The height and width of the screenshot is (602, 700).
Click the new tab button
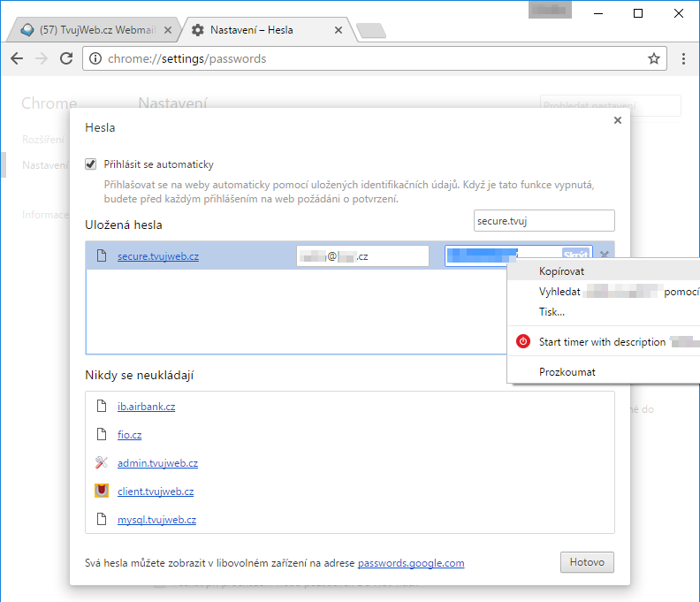pyautogui.click(x=371, y=31)
